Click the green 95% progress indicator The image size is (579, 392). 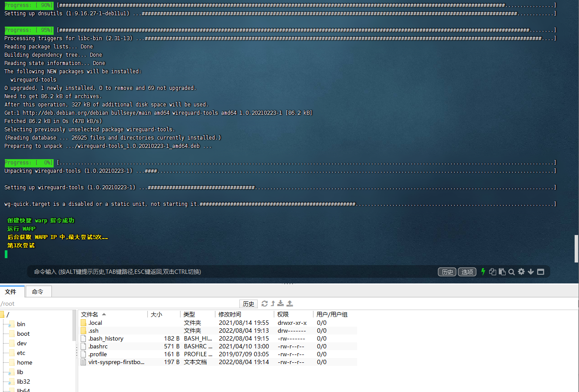tap(29, 30)
